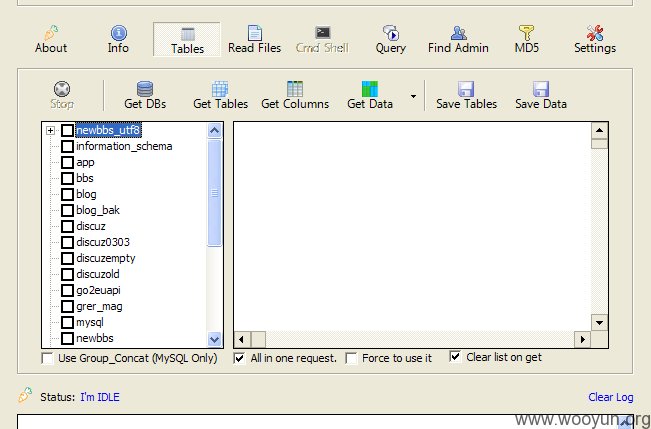
Task: Select the discuz0303 tree item
Action: [103, 242]
